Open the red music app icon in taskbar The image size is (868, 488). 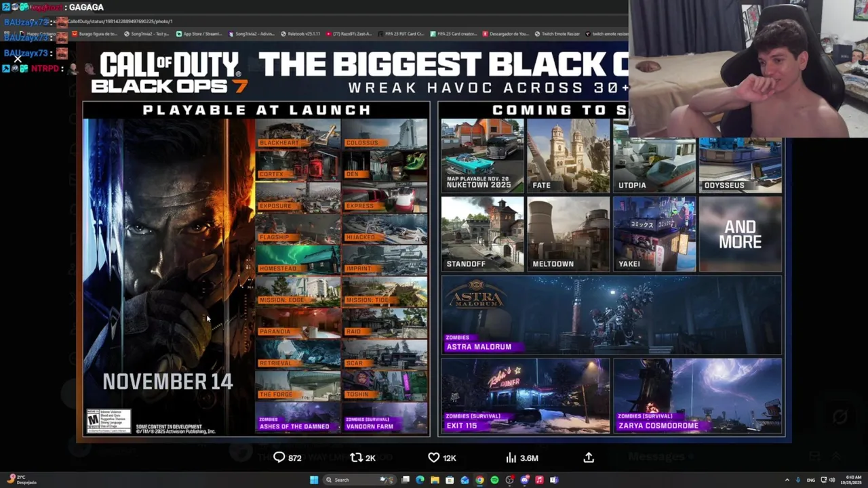pos(539,480)
